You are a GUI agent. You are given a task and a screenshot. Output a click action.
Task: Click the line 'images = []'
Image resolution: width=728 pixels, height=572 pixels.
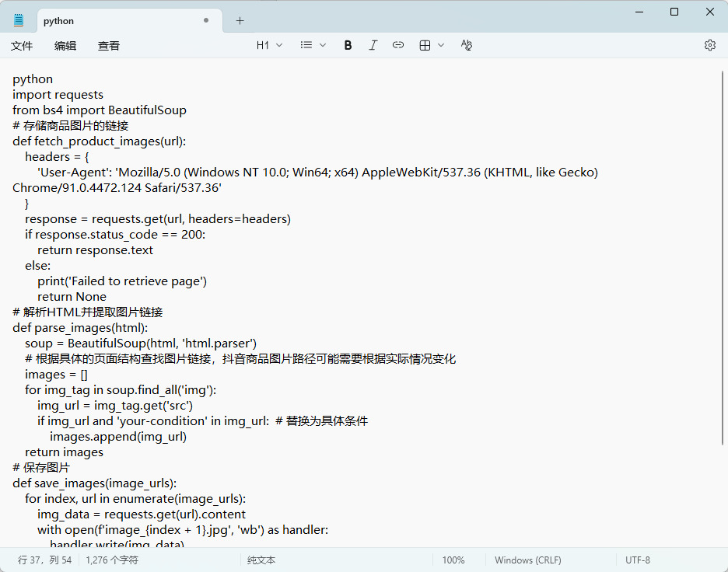pos(56,375)
